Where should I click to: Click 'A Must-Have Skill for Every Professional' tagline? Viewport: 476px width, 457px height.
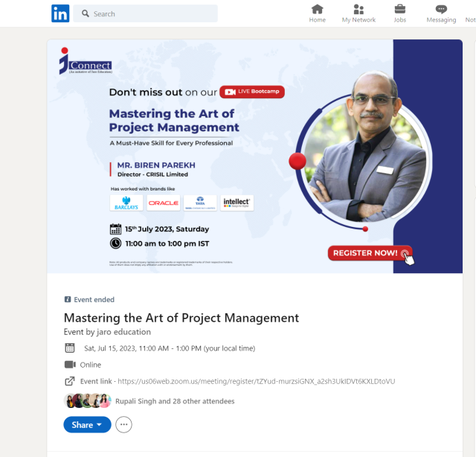(171, 143)
